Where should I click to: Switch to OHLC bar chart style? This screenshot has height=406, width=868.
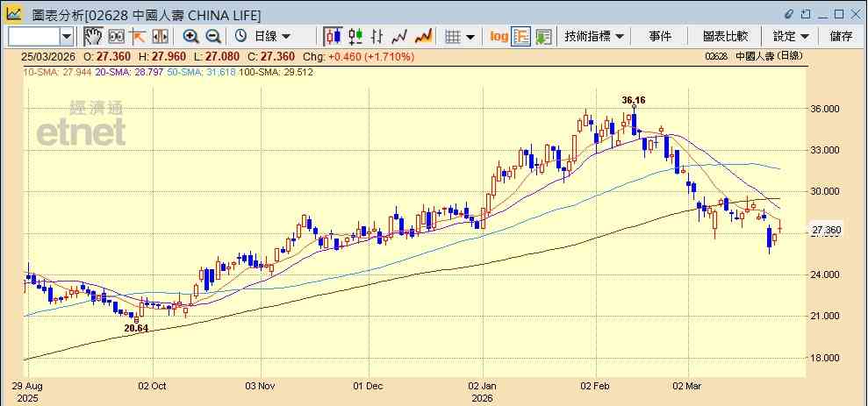point(377,37)
